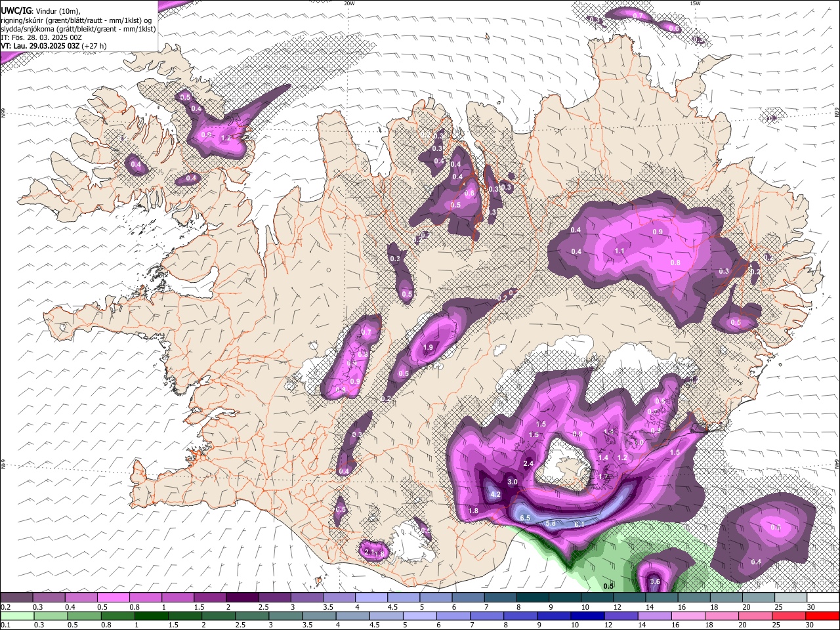Click the "rigning/skúrir" legend description line
840x630 pixels.
77,20
